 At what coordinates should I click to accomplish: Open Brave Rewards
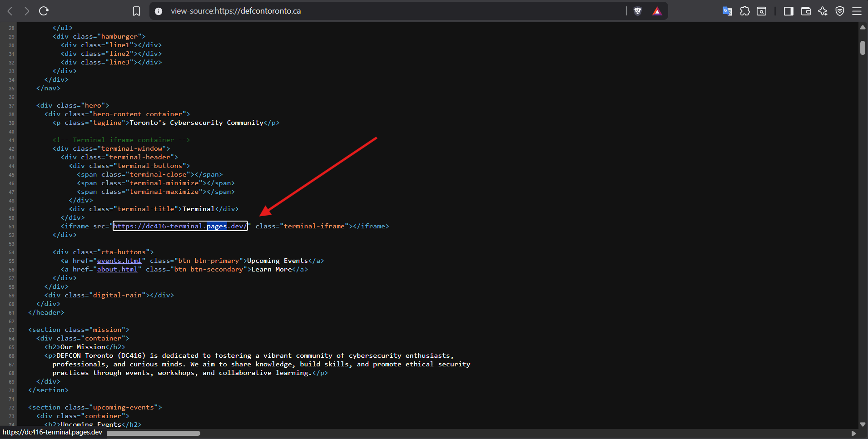click(657, 11)
